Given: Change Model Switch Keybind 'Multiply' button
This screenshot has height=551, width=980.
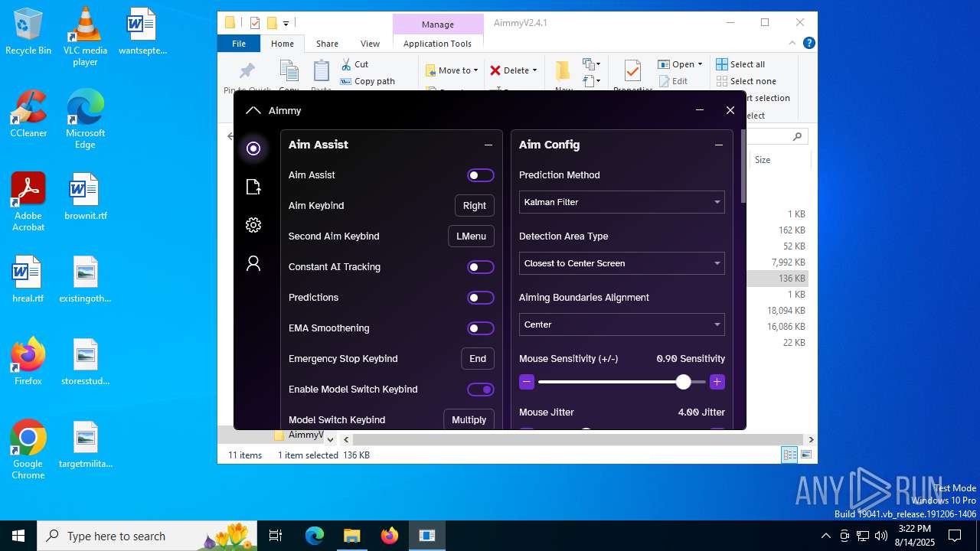Looking at the screenshot, I should (x=469, y=419).
